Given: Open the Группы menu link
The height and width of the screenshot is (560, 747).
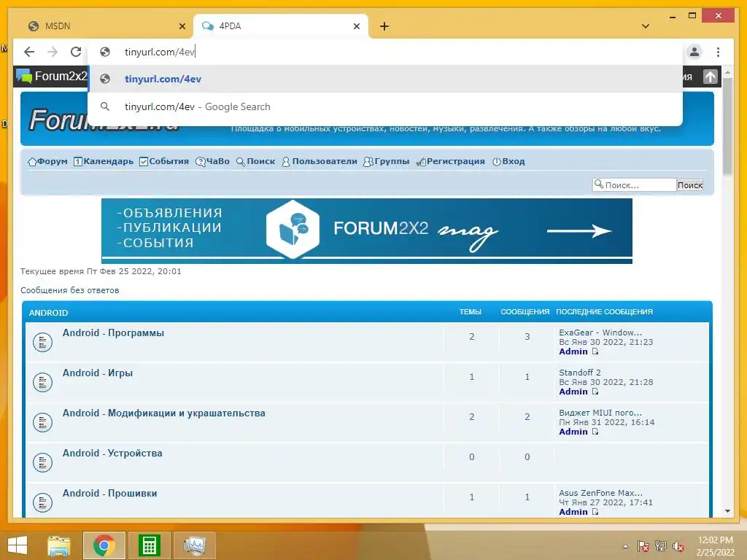Looking at the screenshot, I should pyautogui.click(x=387, y=161).
